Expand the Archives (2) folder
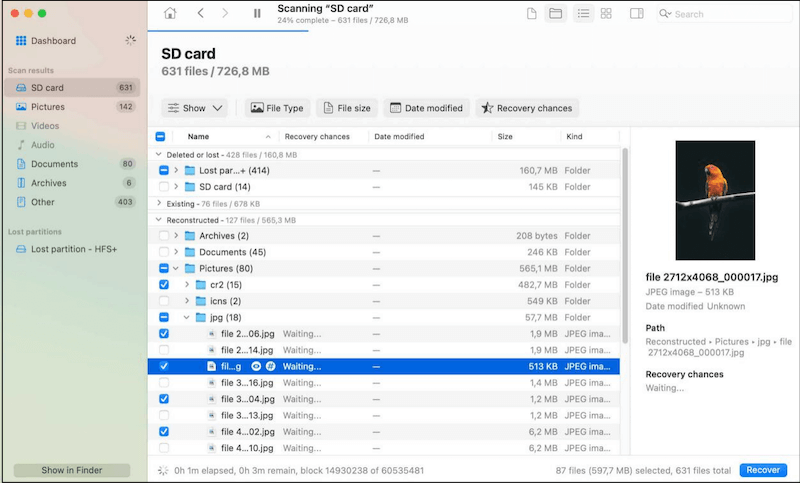 pos(176,235)
